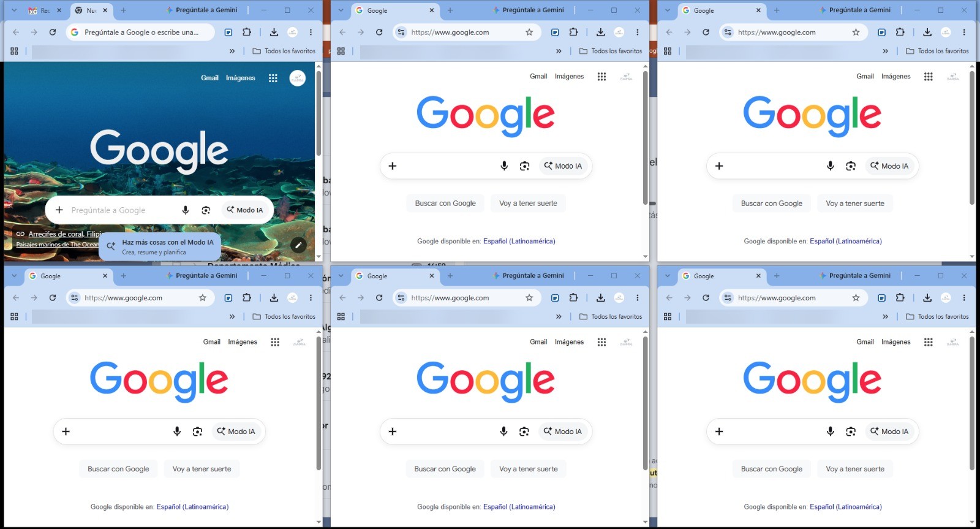This screenshot has width=980, height=529.
Task: Open Google apps grid in the coral reef window
Action: click(x=273, y=78)
